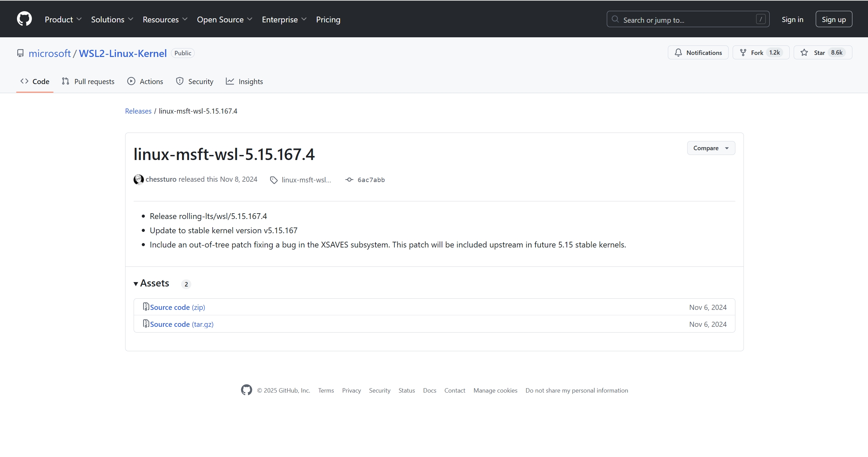The height and width of the screenshot is (457, 868).
Task: Click the tar.gz file icon
Action: [x=146, y=323]
